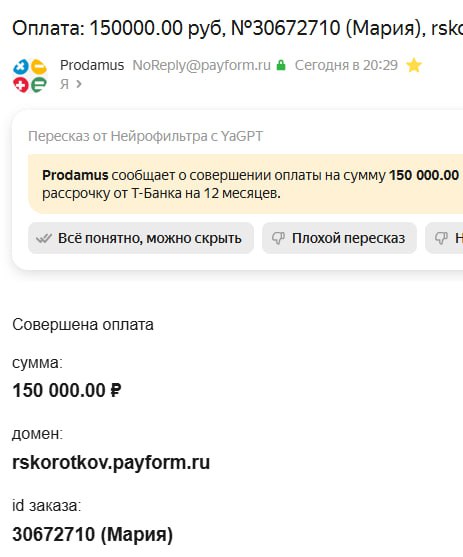Click thumbs-down icon on Плохой пересказ

point(279,238)
